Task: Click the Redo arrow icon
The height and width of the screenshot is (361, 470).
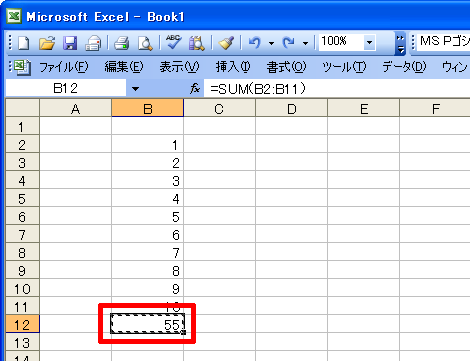Action: [x=288, y=43]
